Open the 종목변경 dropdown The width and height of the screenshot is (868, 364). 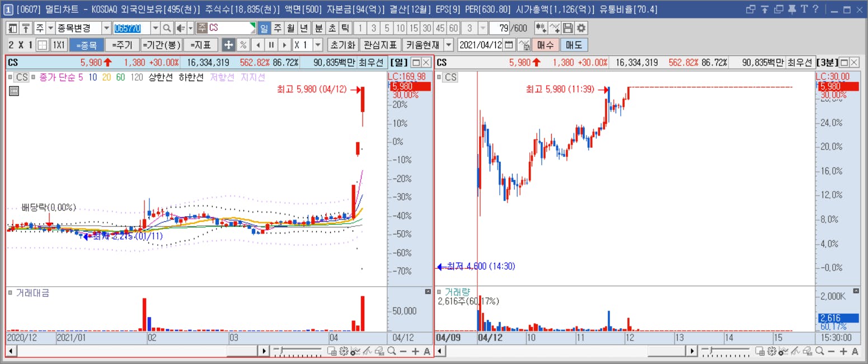(106, 29)
